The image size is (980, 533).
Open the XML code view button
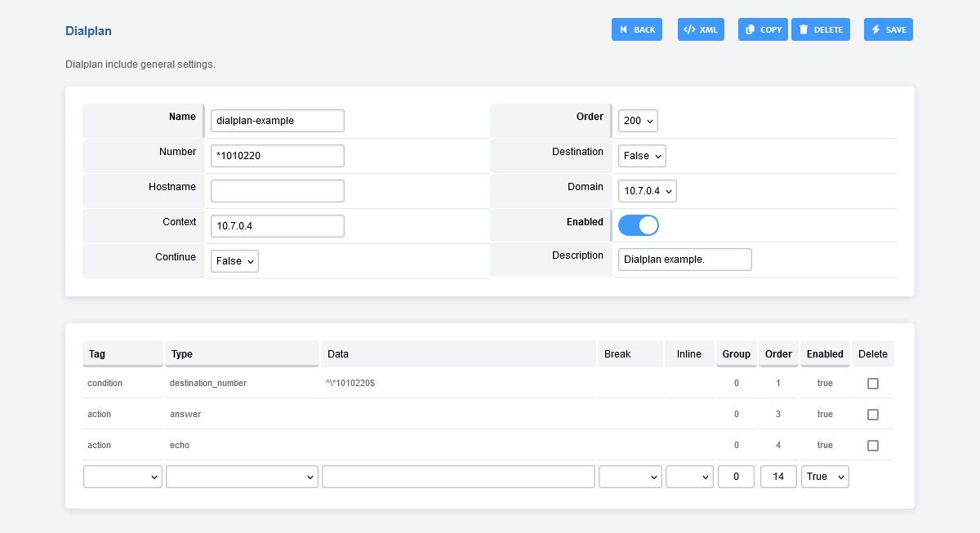click(x=701, y=29)
